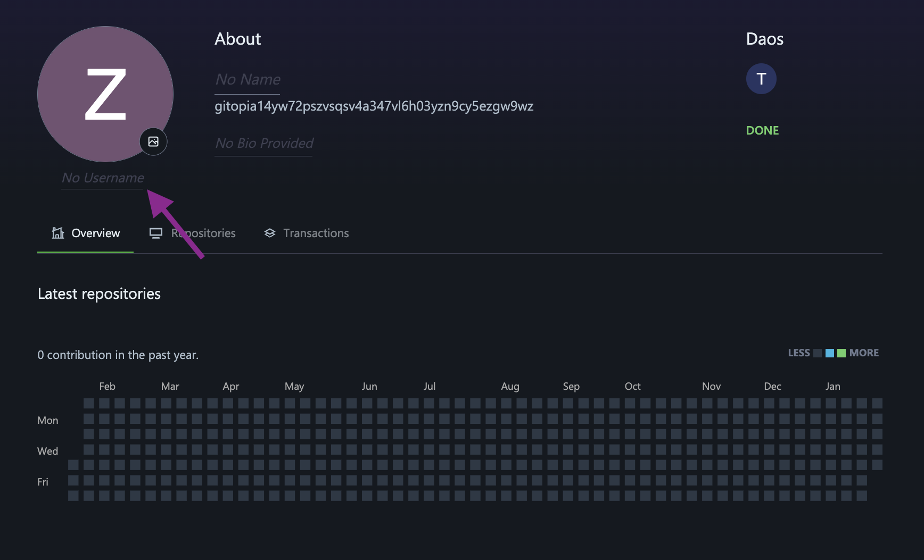Click the May month label

tap(294, 386)
